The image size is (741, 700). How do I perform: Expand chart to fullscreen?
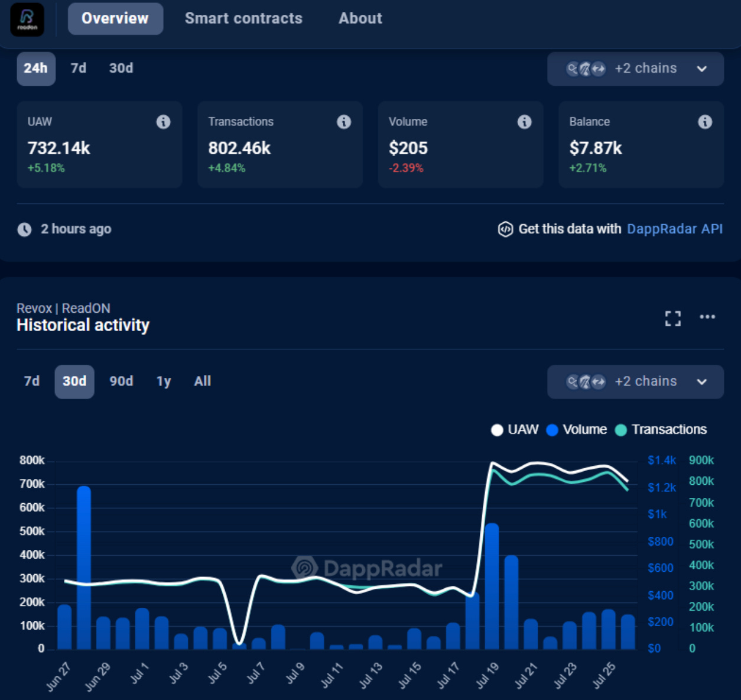click(672, 319)
